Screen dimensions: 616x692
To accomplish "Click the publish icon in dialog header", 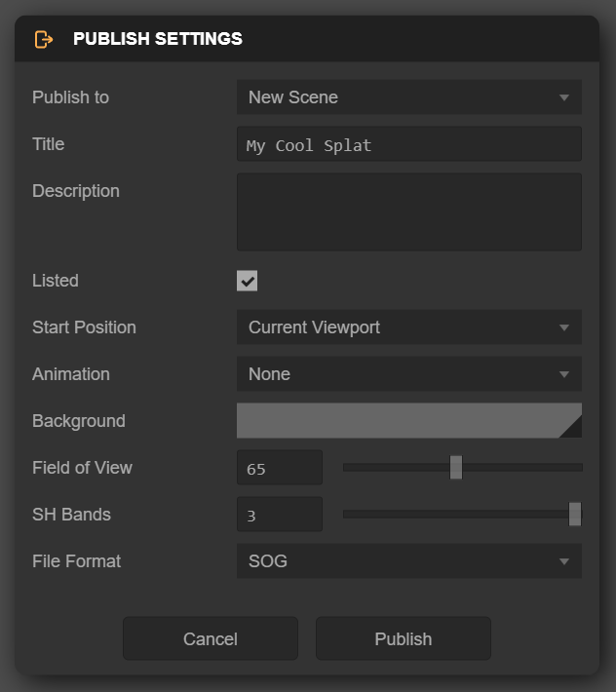I will pyautogui.click(x=44, y=39).
